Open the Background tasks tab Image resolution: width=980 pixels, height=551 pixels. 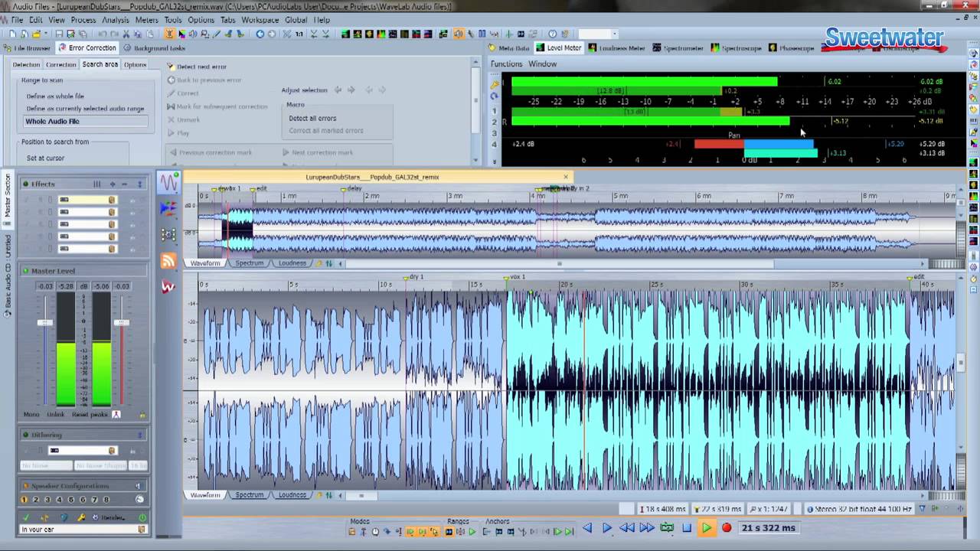click(154, 47)
